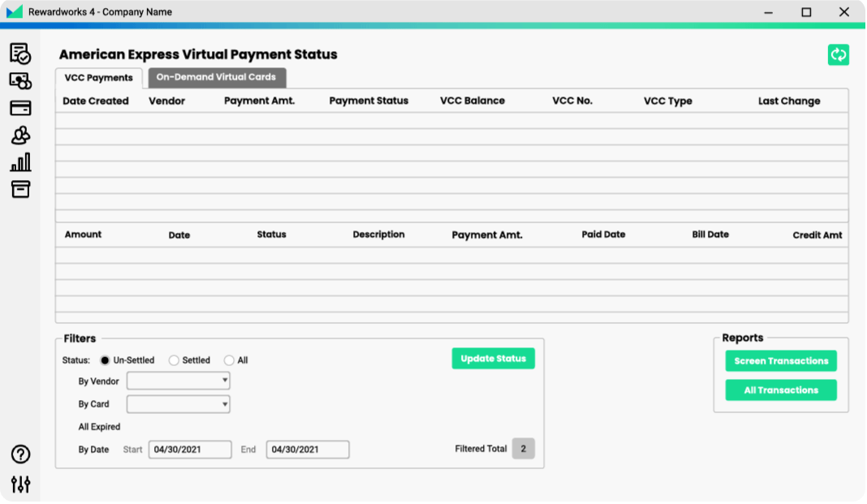Viewport: 867px width, 504px height.
Task: Click the All Transactions report button
Action: [781, 390]
